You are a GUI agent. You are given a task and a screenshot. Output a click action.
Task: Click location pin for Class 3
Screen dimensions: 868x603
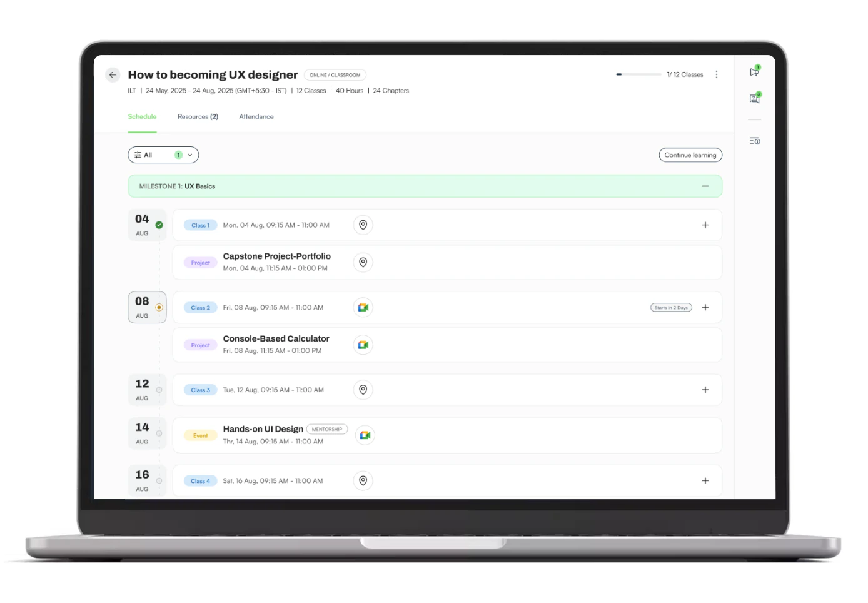[x=363, y=390]
